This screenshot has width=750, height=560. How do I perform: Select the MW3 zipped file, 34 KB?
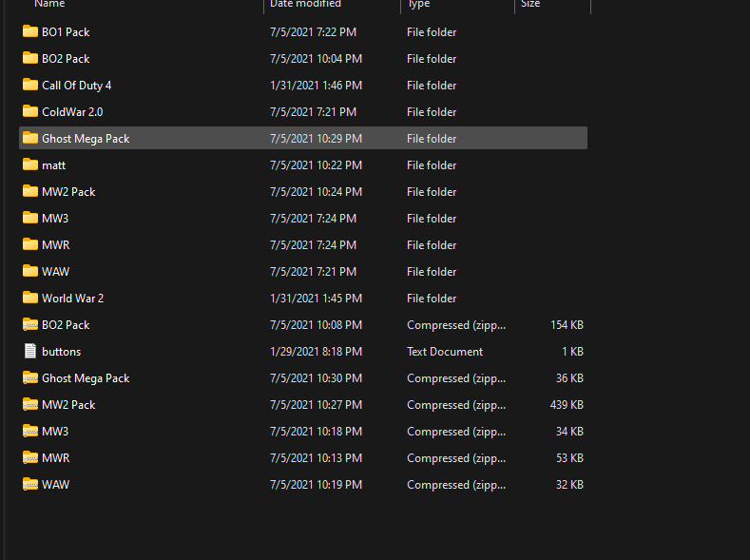(x=303, y=431)
